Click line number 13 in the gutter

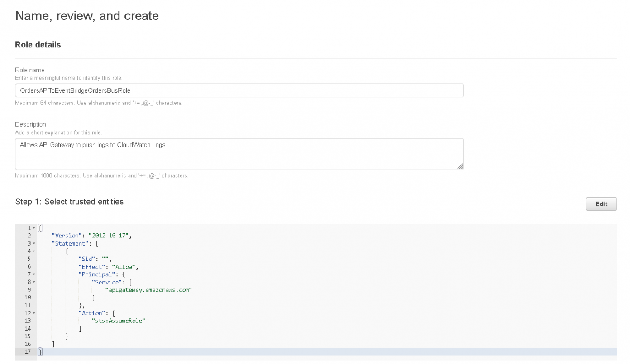pos(28,321)
